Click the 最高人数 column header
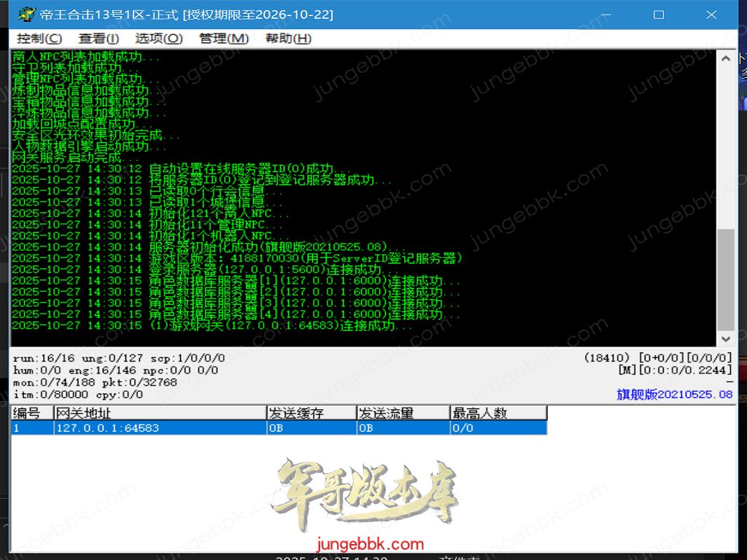The width and height of the screenshot is (747, 560). pos(498,413)
